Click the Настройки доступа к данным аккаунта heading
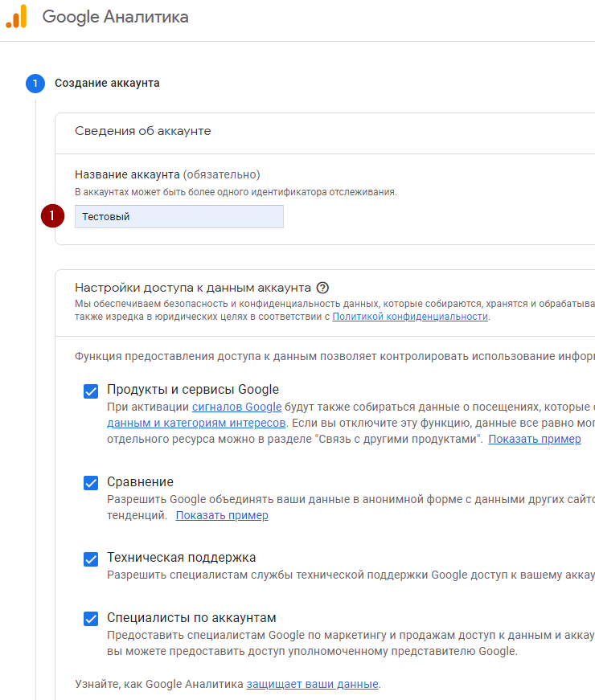Screen dimensions: 595x700 (192, 288)
